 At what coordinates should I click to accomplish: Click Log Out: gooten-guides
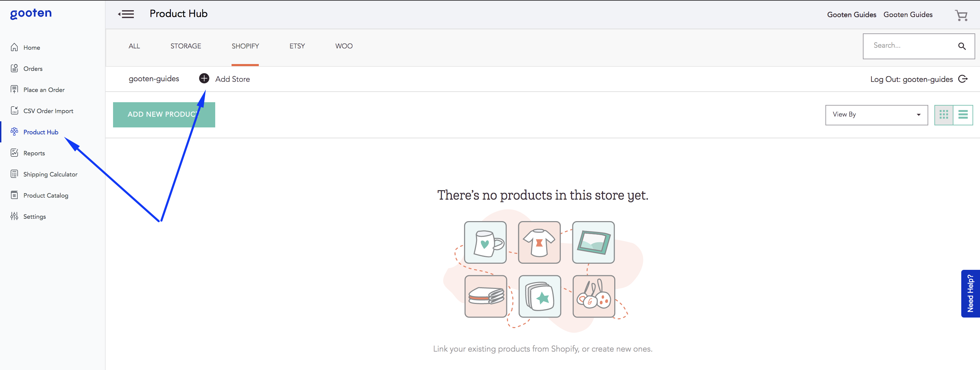[911, 79]
